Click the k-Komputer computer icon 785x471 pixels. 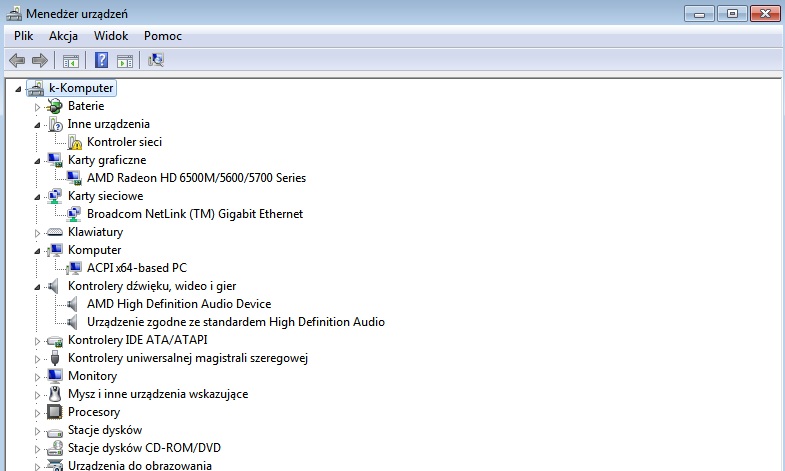pyautogui.click(x=36, y=89)
